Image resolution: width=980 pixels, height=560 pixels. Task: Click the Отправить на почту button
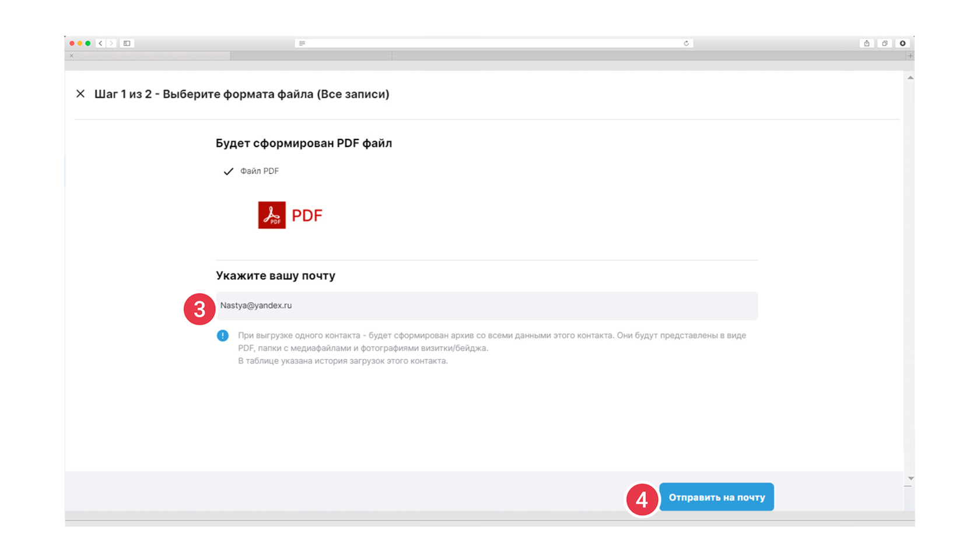pyautogui.click(x=716, y=497)
